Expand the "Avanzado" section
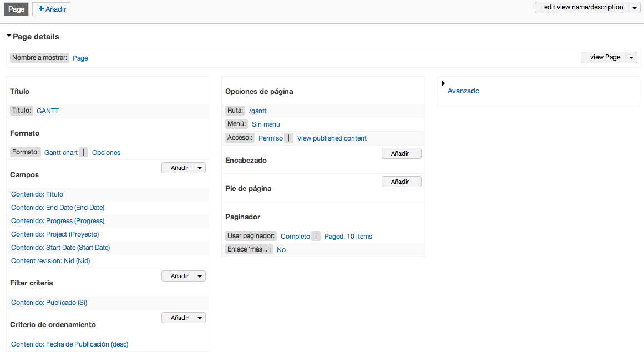 point(464,91)
